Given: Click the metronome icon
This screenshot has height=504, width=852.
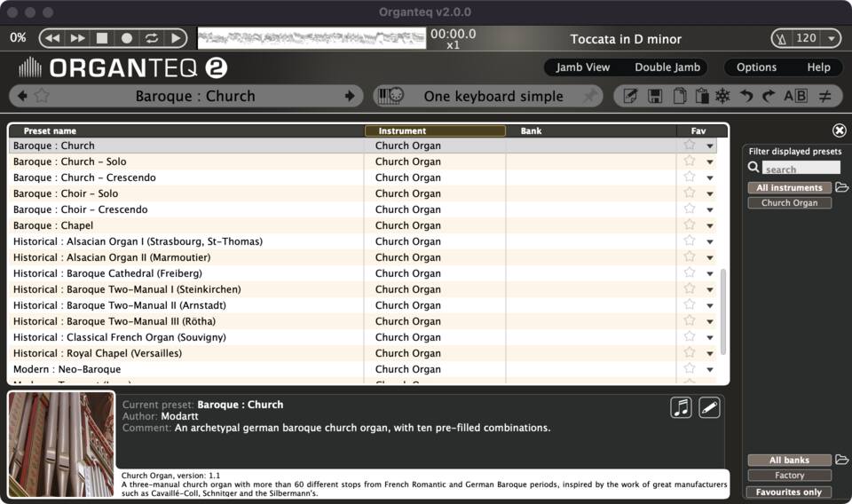Looking at the screenshot, I should 781,38.
